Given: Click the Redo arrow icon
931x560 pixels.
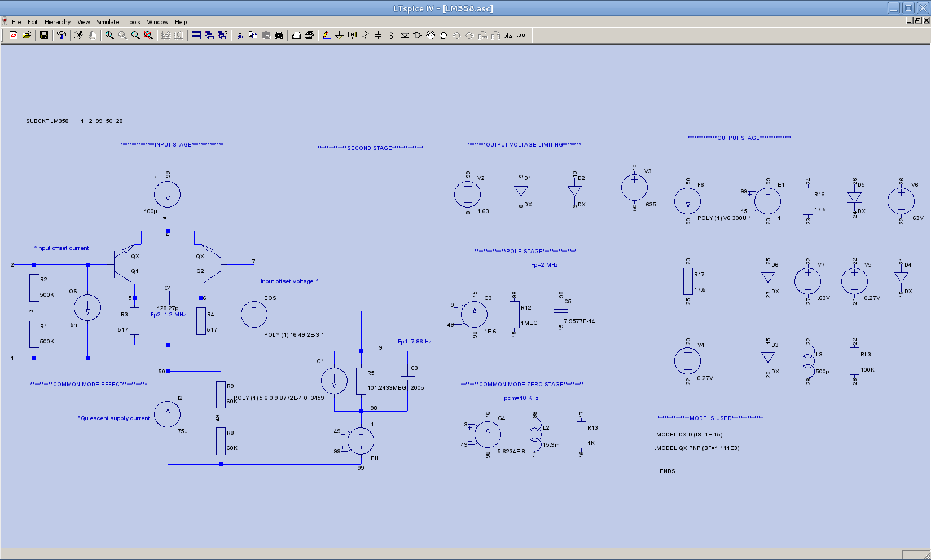Looking at the screenshot, I should pyautogui.click(x=469, y=36).
